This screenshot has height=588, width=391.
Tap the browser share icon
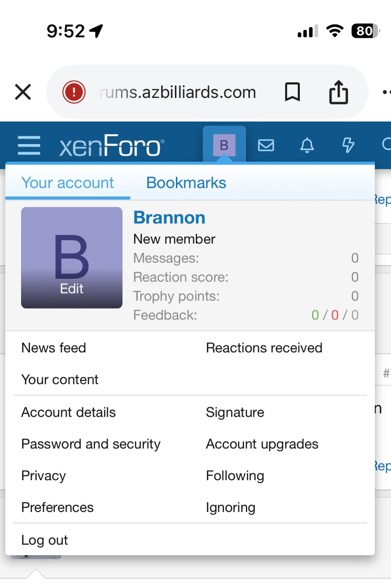338,92
